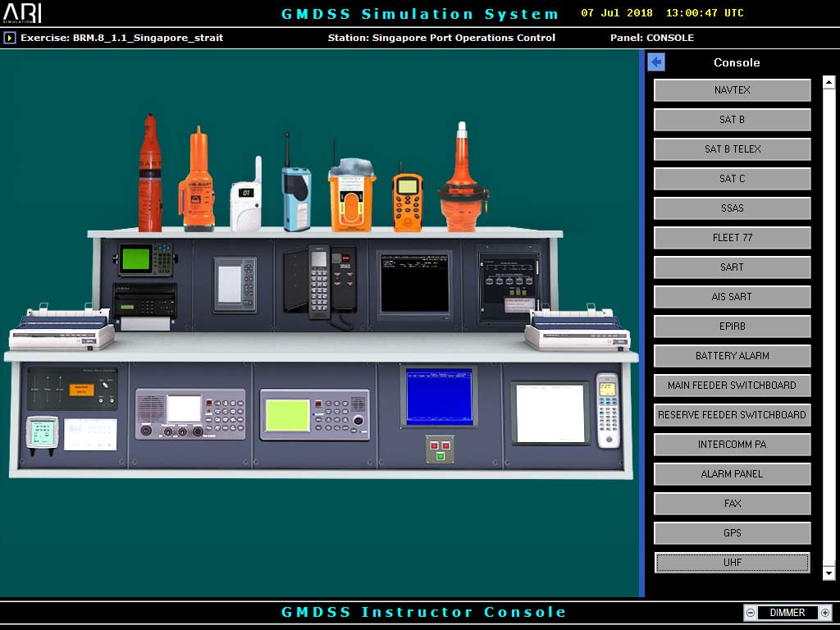Viewport: 840px width, 630px height.
Task: Select the white handheld radio showing 07
Action: [245, 197]
